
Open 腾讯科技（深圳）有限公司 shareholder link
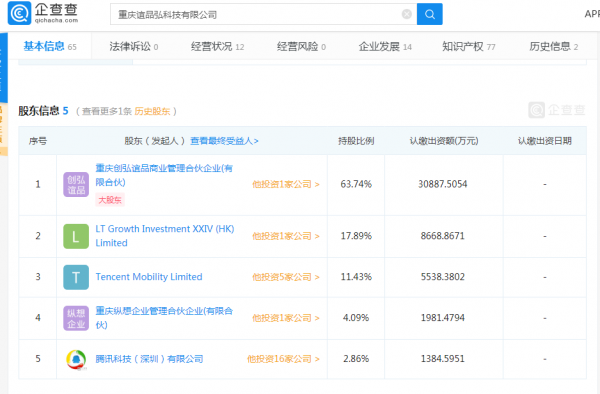(x=149, y=359)
